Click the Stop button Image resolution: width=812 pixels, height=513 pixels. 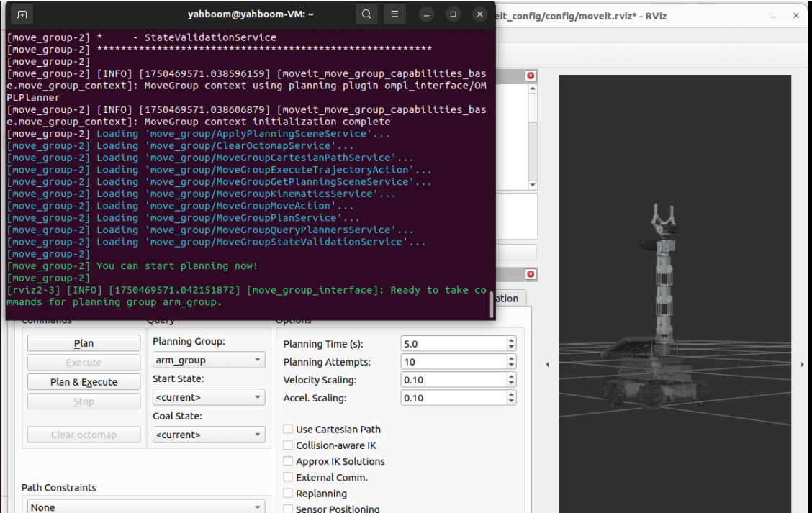[x=84, y=401]
